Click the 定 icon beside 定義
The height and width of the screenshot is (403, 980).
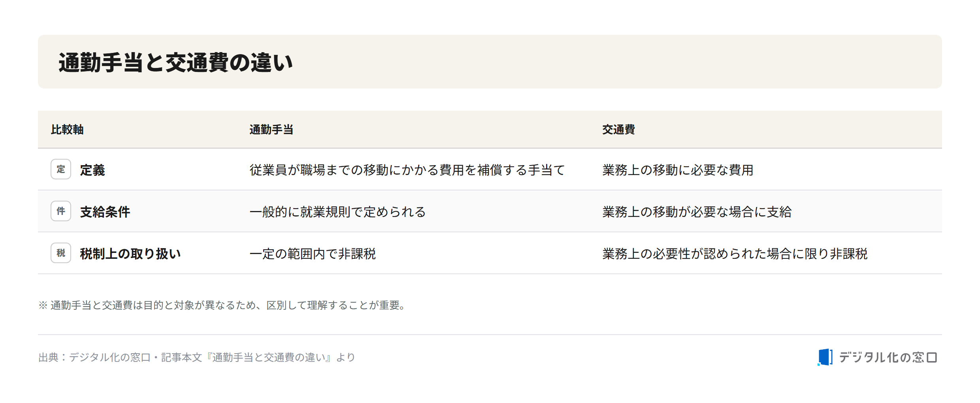pyautogui.click(x=61, y=169)
